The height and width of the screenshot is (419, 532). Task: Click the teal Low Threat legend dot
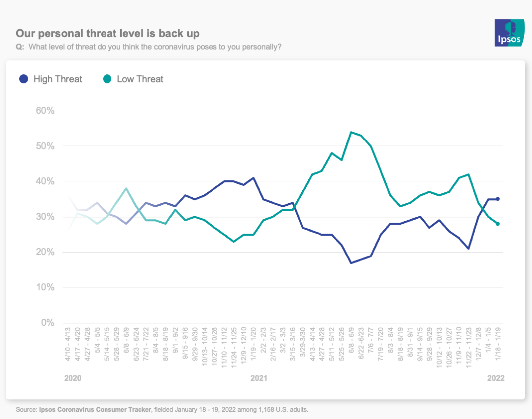click(107, 79)
